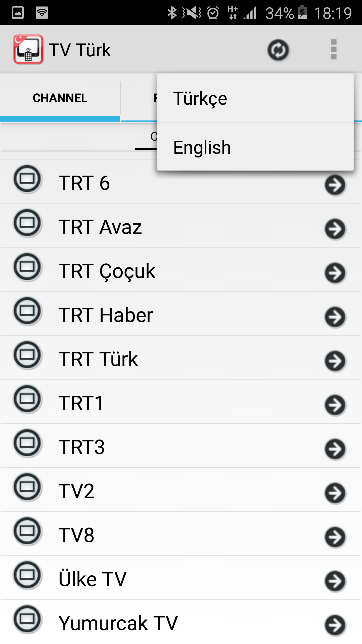Switch to the CHANNEL tab
362x644 pixels.
pyautogui.click(x=60, y=98)
